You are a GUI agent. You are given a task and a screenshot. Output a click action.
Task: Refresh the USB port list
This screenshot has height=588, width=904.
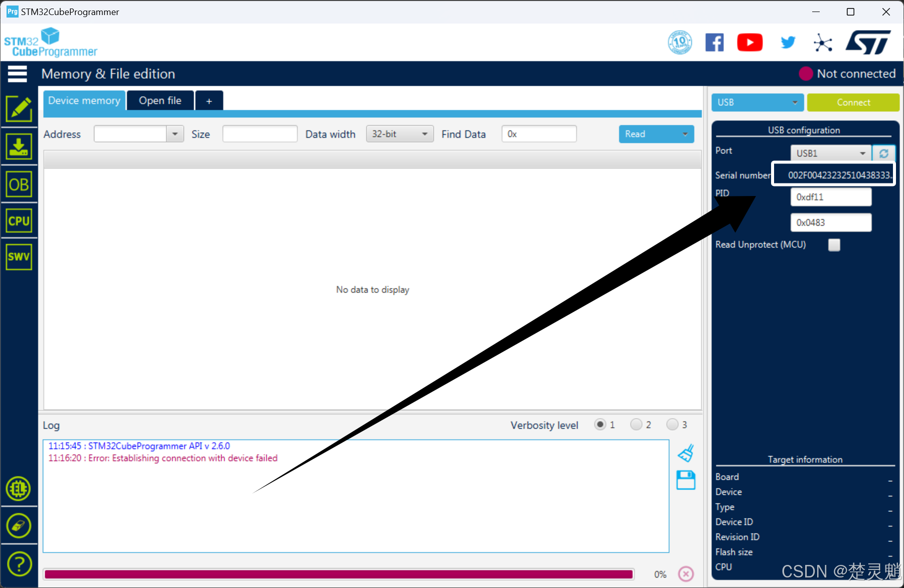[883, 153]
